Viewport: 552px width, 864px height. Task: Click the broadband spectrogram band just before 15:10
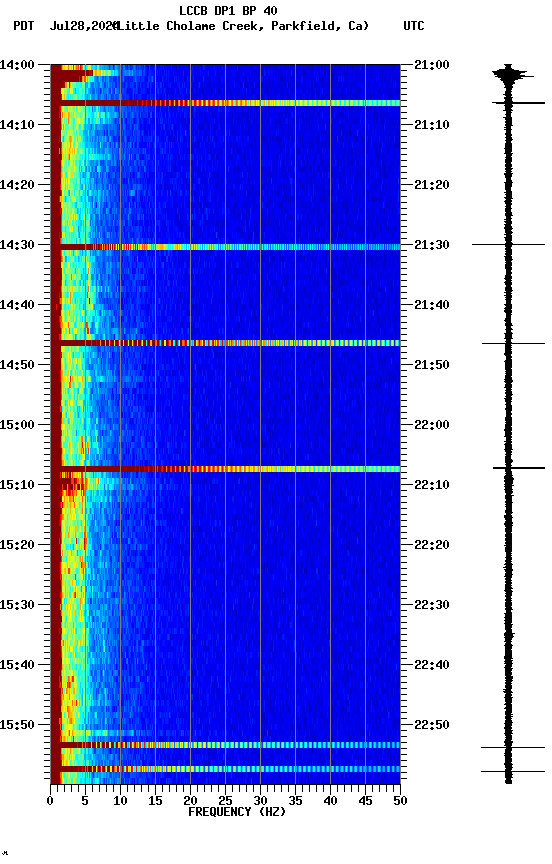point(225,469)
